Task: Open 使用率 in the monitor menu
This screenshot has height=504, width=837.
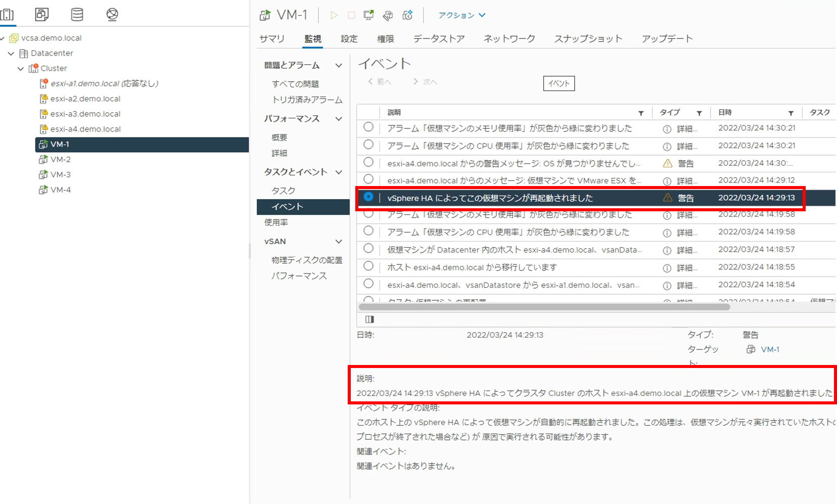Action: (276, 222)
